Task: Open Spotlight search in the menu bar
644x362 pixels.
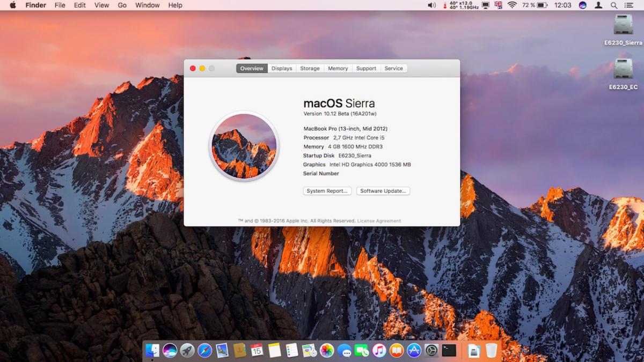Action: point(613,5)
